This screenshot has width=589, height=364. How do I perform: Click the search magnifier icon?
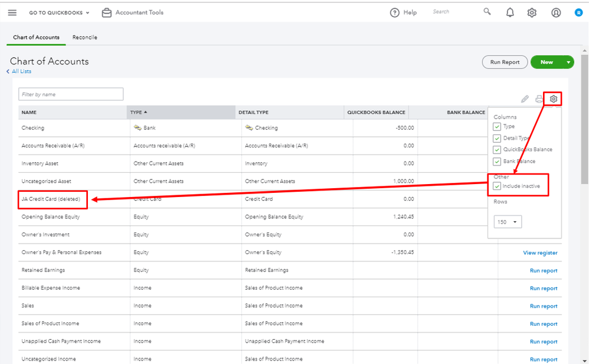coord(487,12)
